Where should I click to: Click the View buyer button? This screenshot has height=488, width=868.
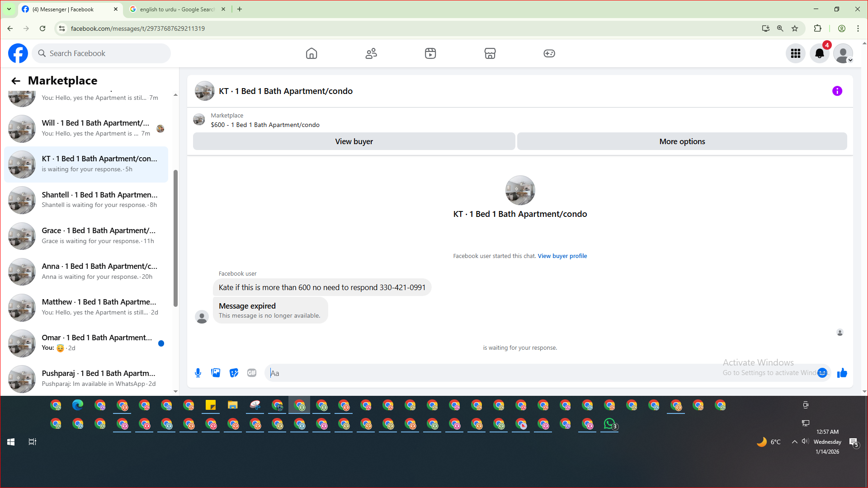pyautogui.click(x=354, y=141)
